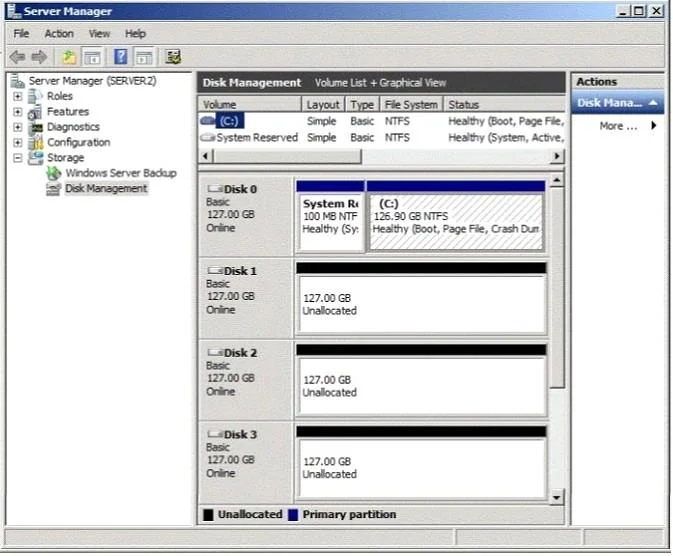
Task: Open the More Actions submenu arrow
Action: click(654, 125)
